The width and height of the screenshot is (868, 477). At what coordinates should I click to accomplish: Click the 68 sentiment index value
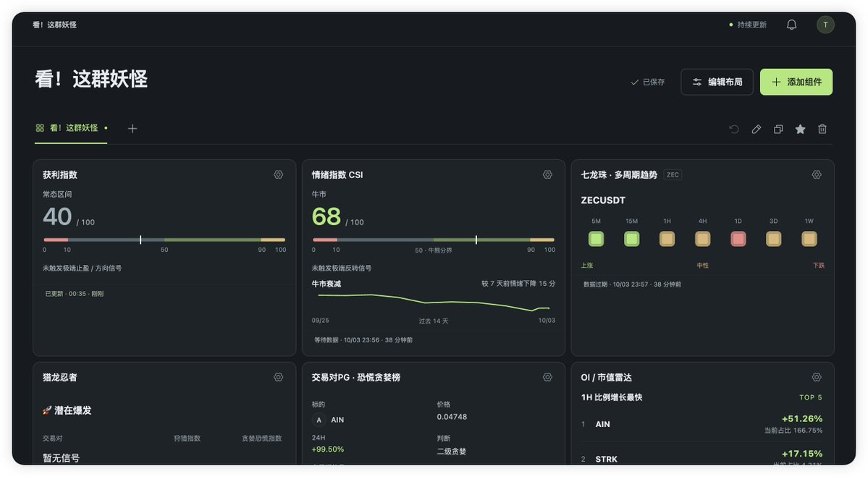[x=326, y=216]
